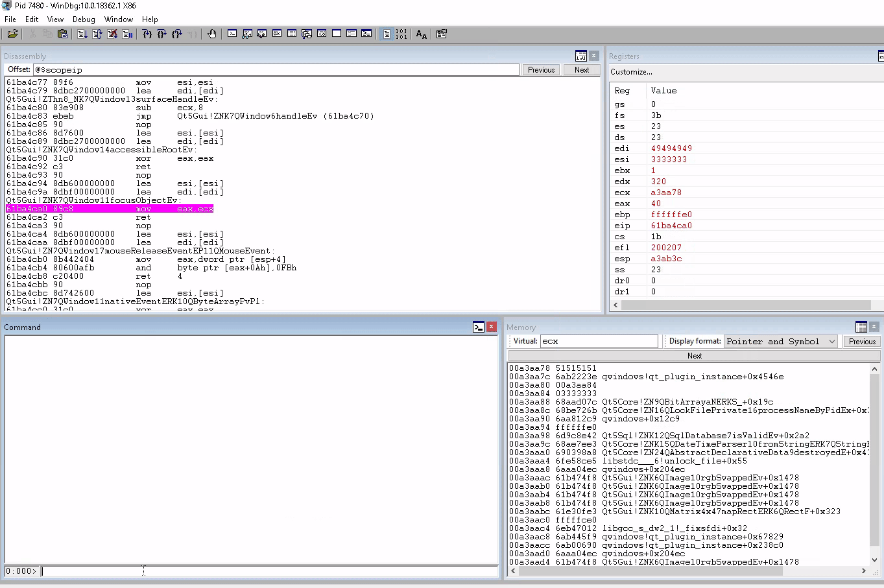Open the Scratch Pad window icon
Screen dimensions: 884x588
coord(336,34)
